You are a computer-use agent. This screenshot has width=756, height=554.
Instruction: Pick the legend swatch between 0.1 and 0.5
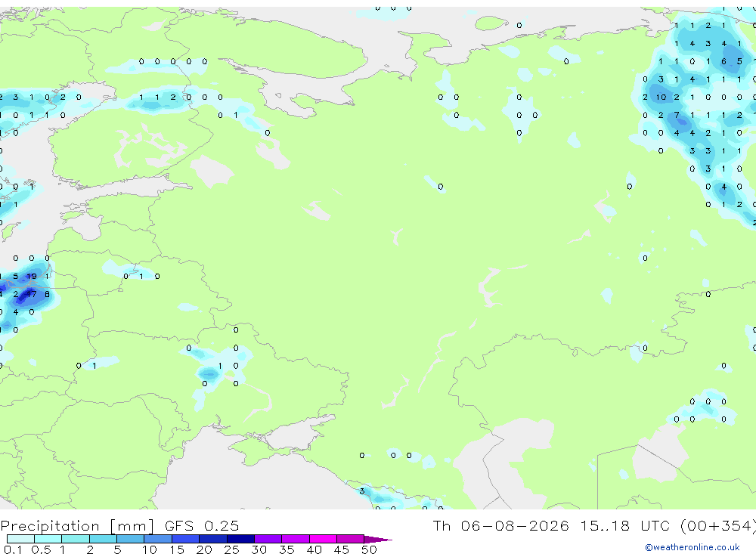(x=20, y=539)
